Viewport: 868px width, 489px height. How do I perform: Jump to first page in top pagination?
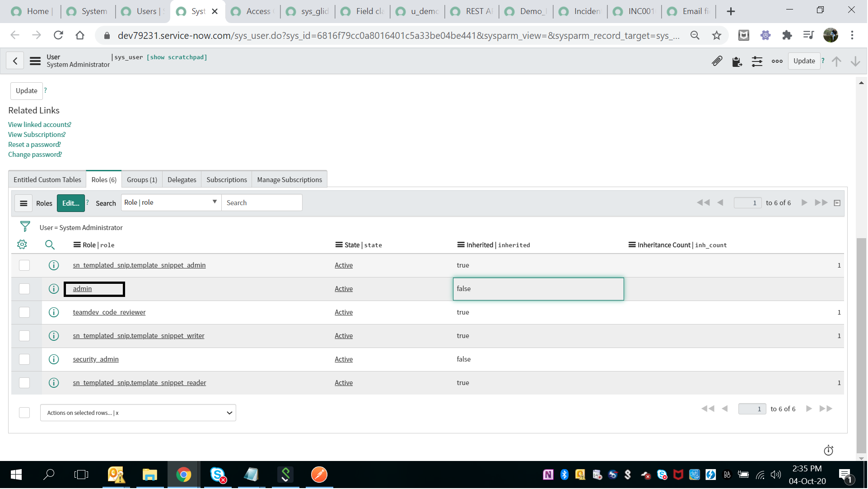pos(703,203)
